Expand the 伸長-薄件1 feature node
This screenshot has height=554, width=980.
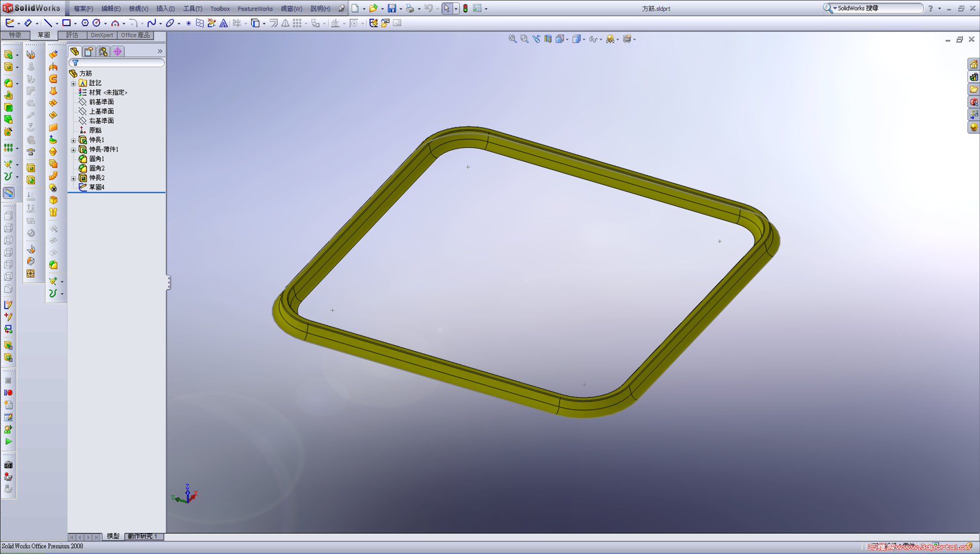pyautogui.click(x=73, y=150)
